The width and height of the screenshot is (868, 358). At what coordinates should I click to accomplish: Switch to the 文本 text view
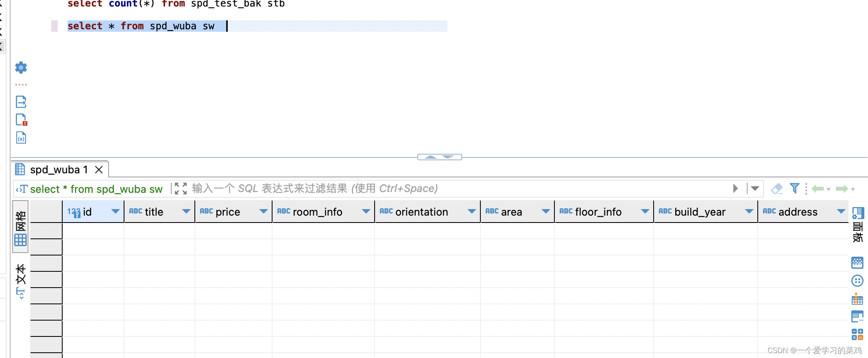click(x=20, y=282)
